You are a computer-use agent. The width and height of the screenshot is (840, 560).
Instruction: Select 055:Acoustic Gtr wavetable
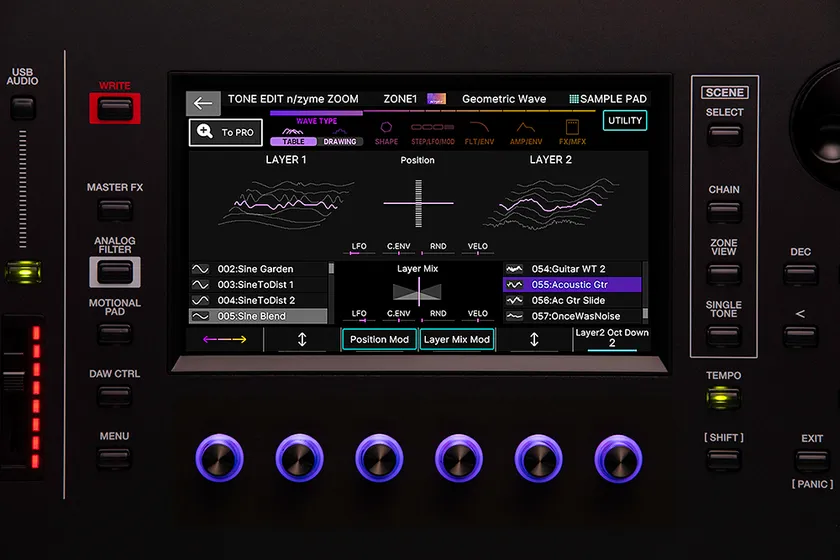coord(572,285)
